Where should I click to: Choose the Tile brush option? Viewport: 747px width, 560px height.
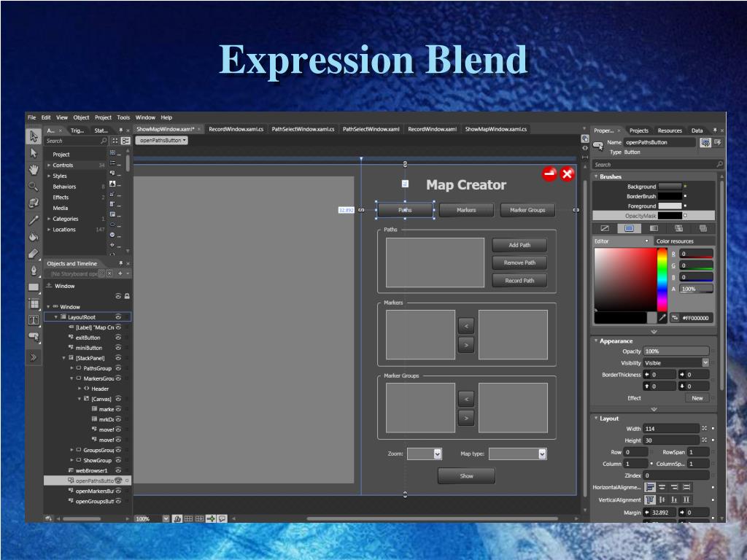679,228
